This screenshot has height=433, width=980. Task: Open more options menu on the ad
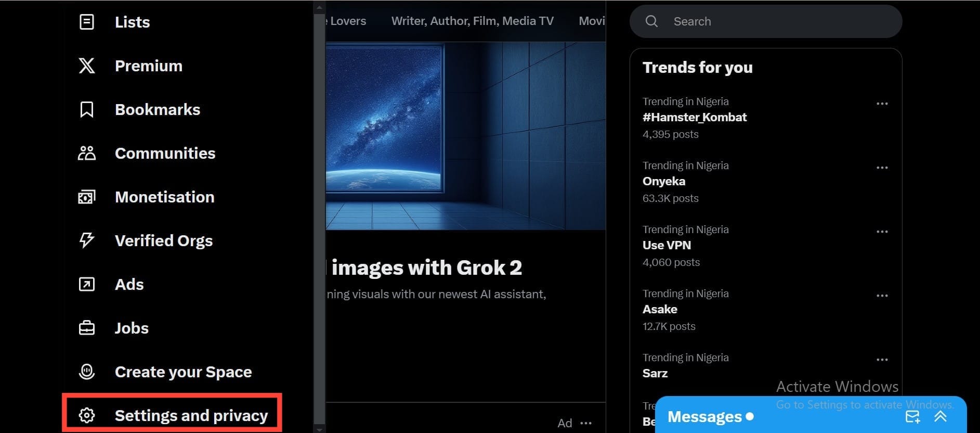[x=586, y=423]
